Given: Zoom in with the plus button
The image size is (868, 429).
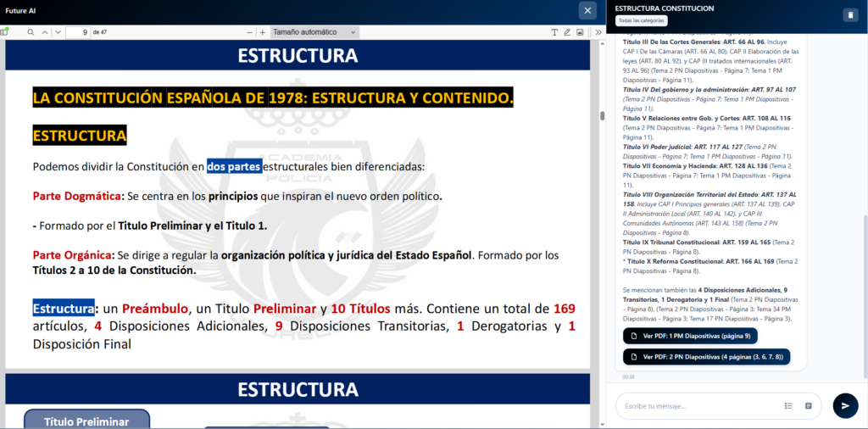Looking at the screenshot, I should [x=263, y=32].
